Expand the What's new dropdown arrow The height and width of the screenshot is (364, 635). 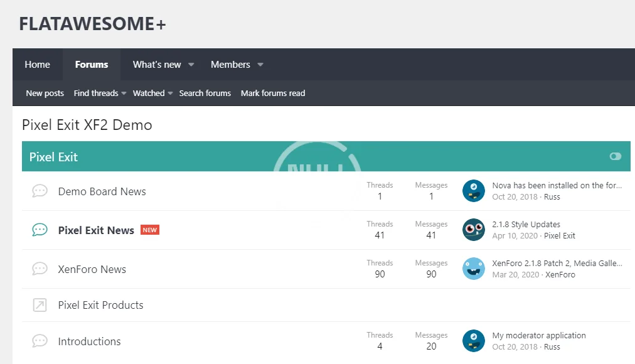191,65
